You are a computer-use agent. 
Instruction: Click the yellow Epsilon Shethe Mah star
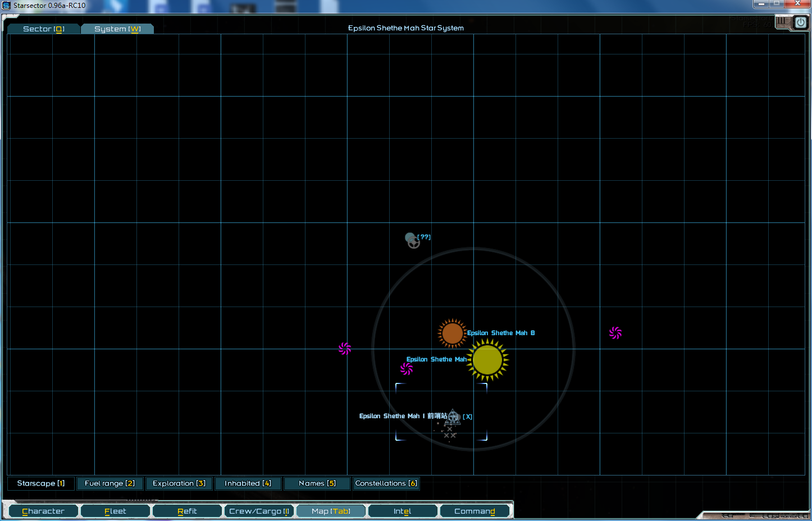487,360
